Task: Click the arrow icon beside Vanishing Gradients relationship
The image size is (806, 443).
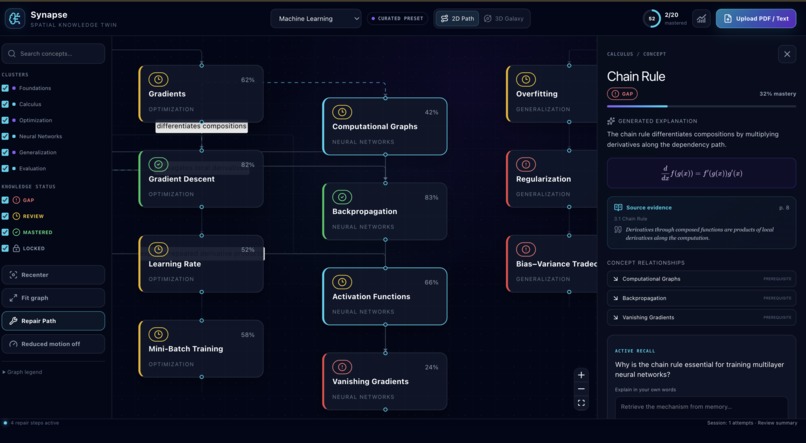Action: tap(615, 318)
